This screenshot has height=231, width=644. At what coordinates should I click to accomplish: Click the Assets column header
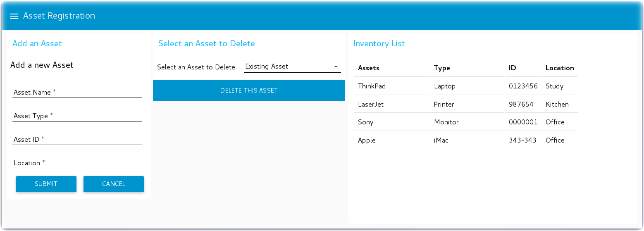pos(369,68)
